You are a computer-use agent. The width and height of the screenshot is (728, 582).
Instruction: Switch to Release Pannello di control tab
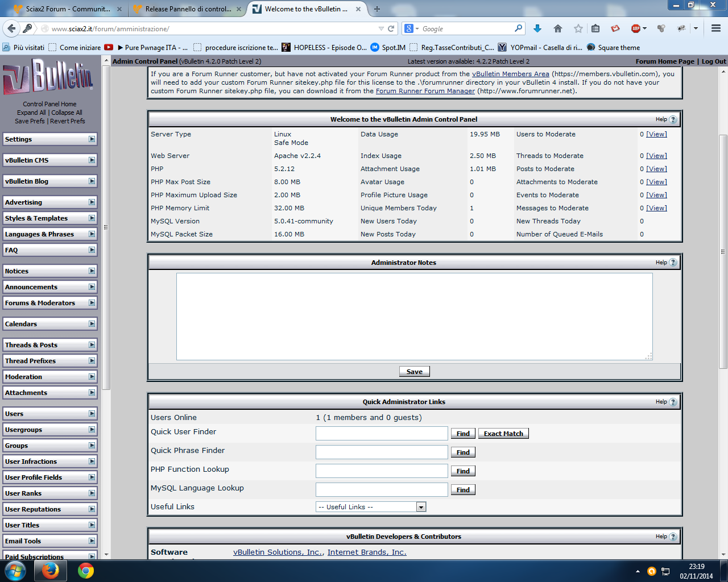point(188,9)
